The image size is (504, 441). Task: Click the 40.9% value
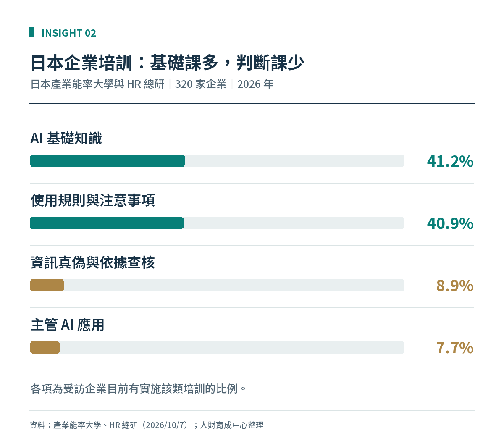(450, 223)
